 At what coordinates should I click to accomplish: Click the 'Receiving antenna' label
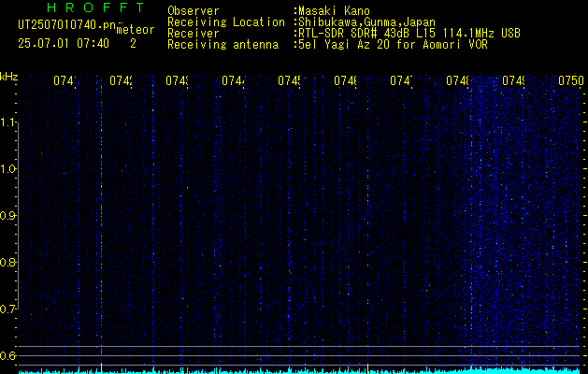point(222,45)
